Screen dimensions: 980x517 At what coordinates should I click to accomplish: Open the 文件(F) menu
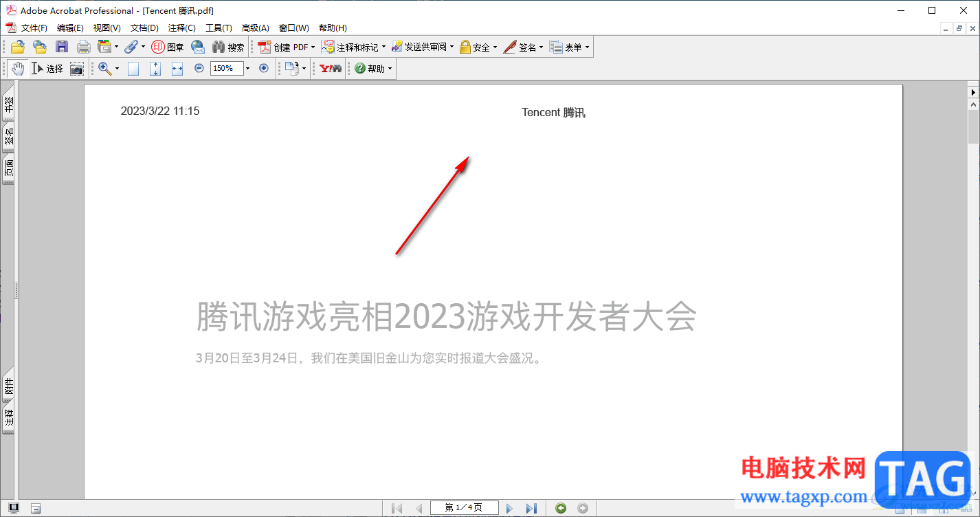click(34, 28)
